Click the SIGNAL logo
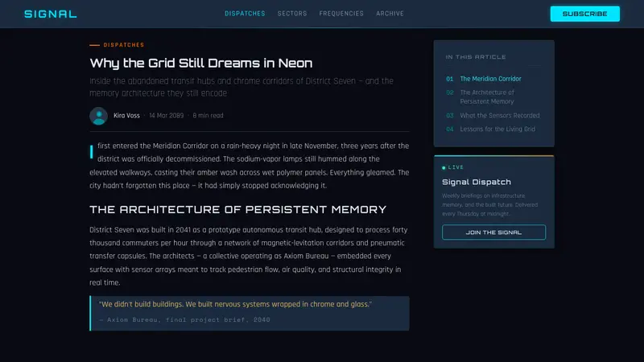Image resolution: width=644 pixels, height=362 pixels. 51,14
